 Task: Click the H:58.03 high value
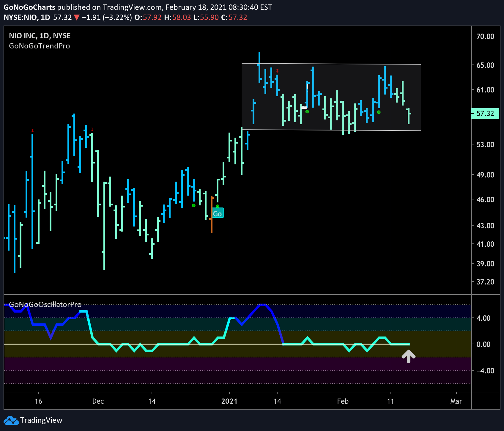tap(177, 18)
